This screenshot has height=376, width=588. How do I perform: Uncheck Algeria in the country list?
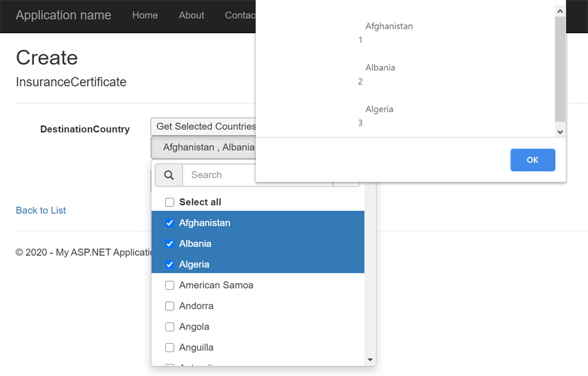tap(169, 264)
